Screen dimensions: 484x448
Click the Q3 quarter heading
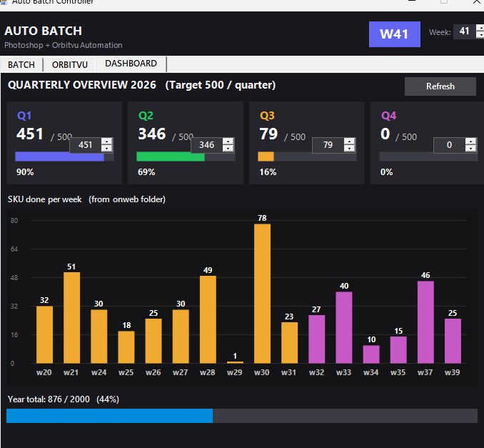(267, 116)
